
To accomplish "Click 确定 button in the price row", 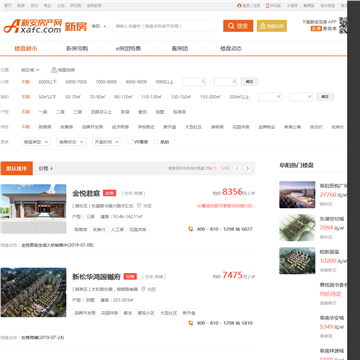I will [249, 82].
